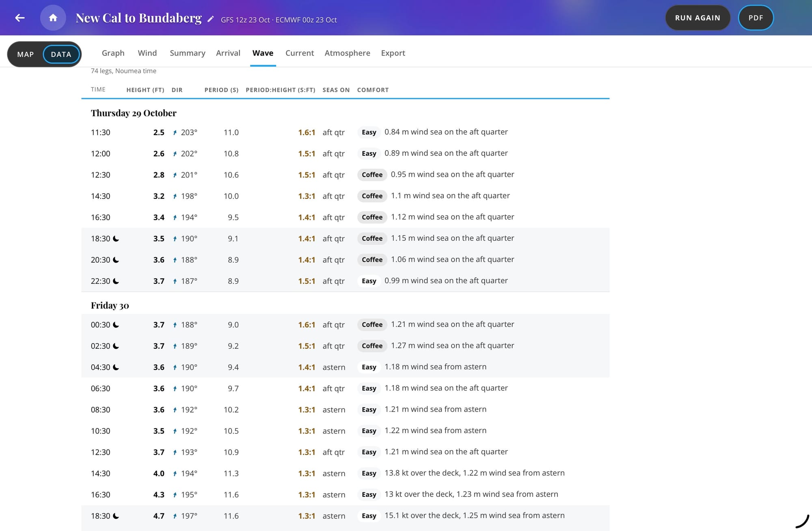Click the SEAS ON column header

[336, 90]
